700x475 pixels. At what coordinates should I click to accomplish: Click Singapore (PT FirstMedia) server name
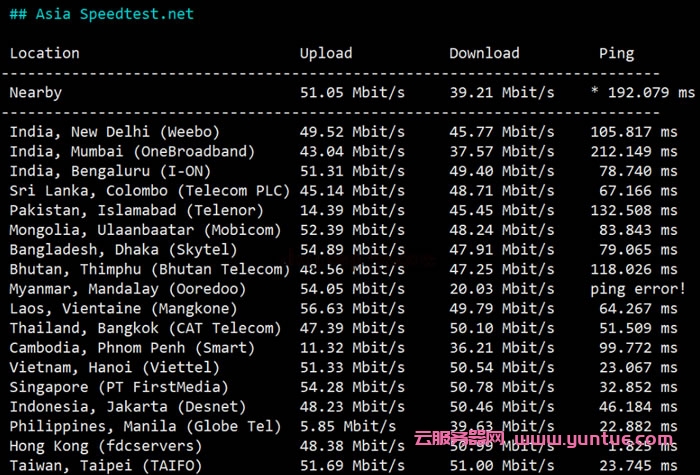(123, 387)
